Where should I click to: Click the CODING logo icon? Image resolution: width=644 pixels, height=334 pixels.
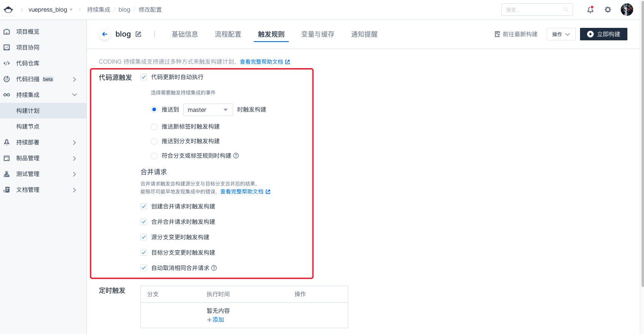tap(8, 10)
